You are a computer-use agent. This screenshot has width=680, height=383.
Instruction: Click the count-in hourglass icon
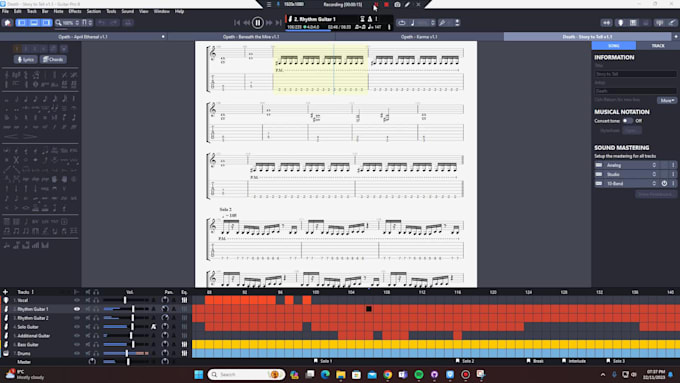362,19
